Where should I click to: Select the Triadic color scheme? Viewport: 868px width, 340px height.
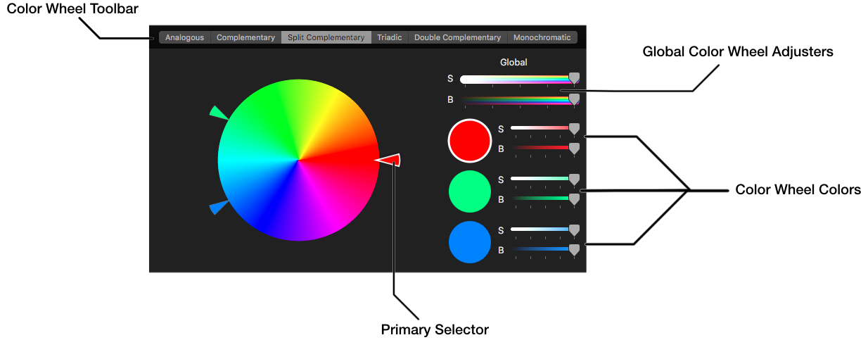pos(390,37)
